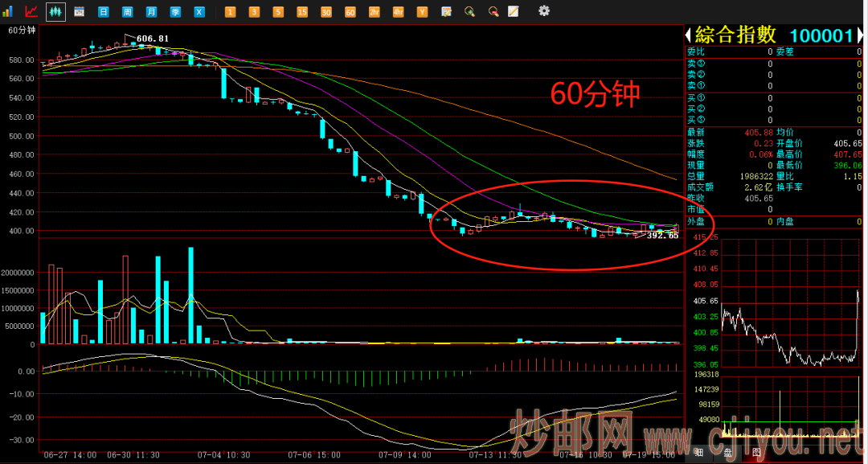Screen dimensions: 868x464
Task: Select the 4hr period button
Action: click(x=399, y=11)
